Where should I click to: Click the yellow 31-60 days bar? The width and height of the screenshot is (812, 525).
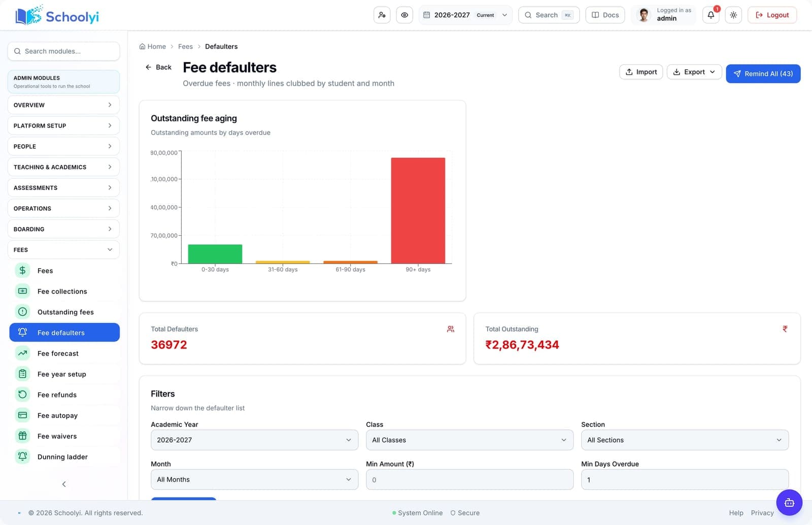283,262
